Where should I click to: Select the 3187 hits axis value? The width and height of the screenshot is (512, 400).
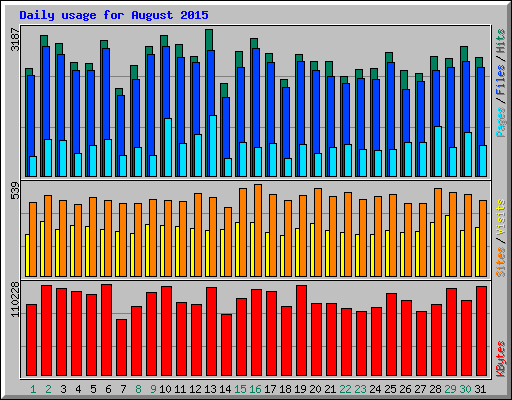(15, 40)
